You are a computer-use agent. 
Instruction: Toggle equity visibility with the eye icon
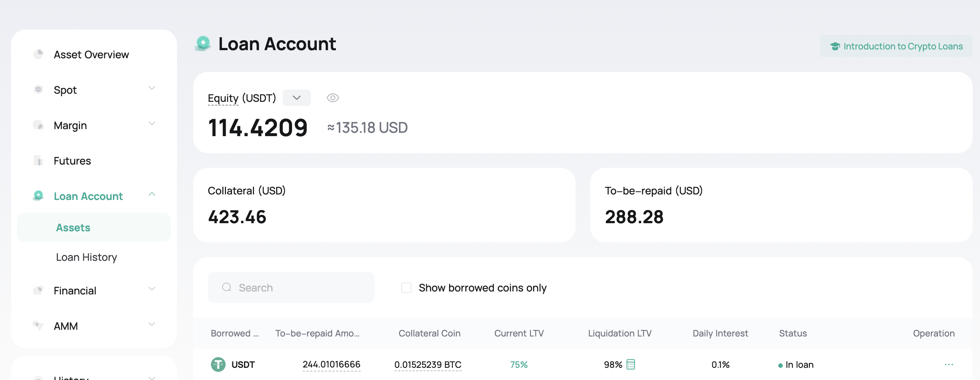pos(333,98)
